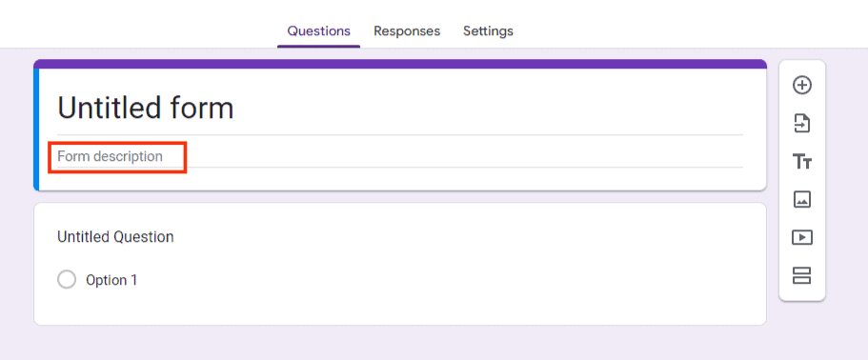Select the Option 1 radio button
The width and height of the screenshot is (868, 360).
(x=67, y=280)
